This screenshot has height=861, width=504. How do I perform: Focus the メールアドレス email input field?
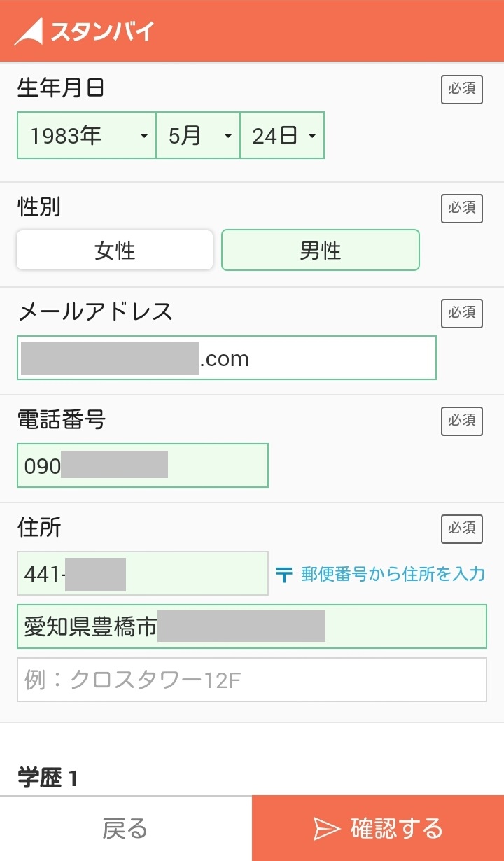pos(226,358)
